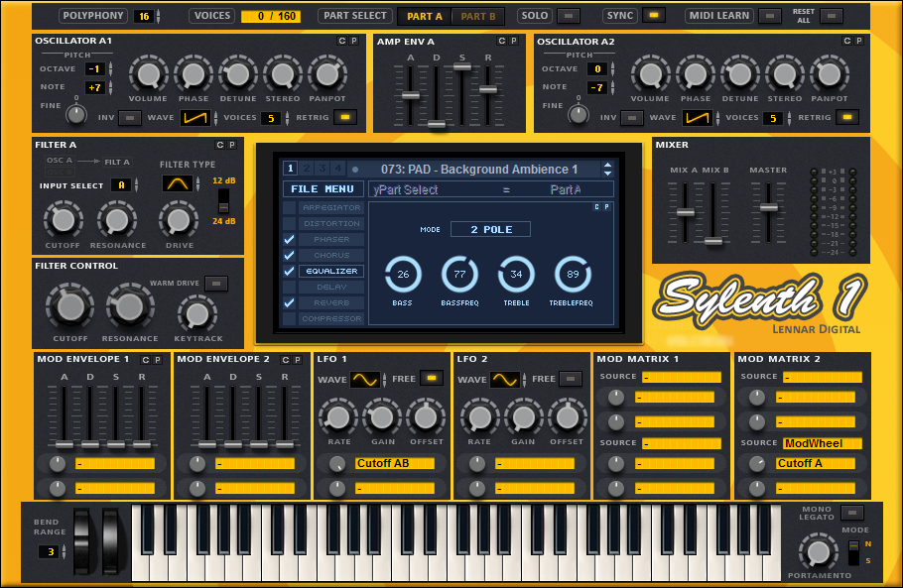Click the Oscillator A1 waveform icon
903x588 pixels.
[x=194, y=118]
